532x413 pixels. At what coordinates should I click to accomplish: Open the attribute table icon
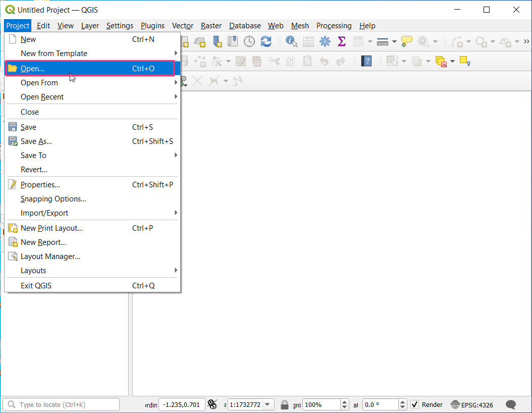(358, 41)
